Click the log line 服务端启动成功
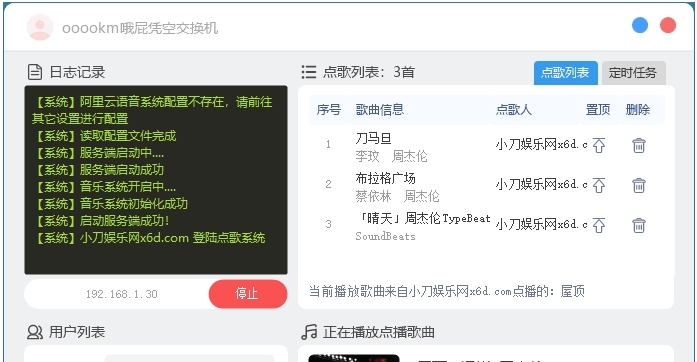 [99, 169]
